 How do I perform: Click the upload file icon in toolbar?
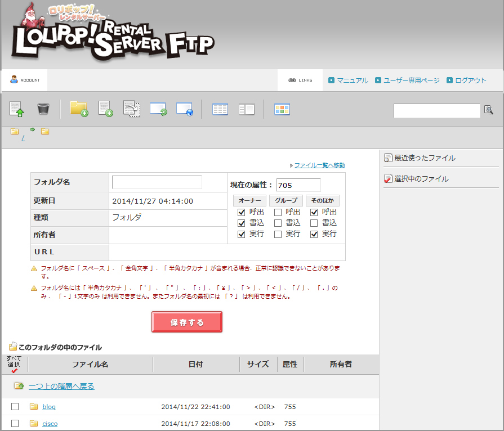tap(17, 109)
